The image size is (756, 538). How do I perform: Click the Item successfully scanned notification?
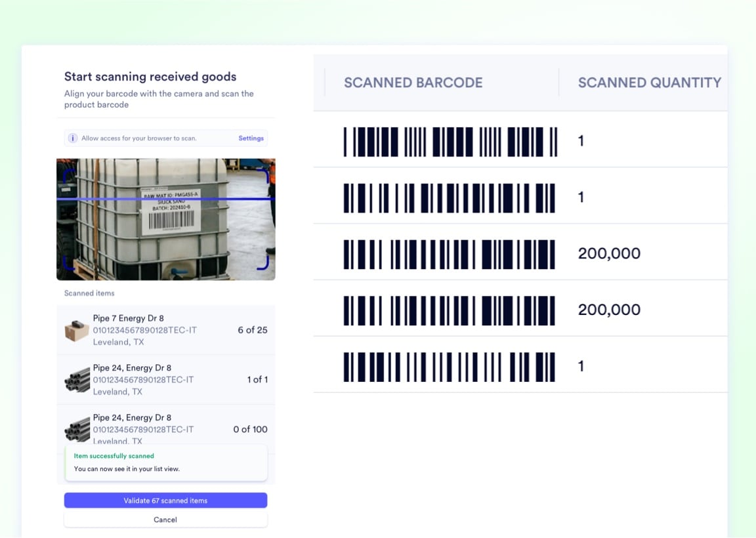166,463
